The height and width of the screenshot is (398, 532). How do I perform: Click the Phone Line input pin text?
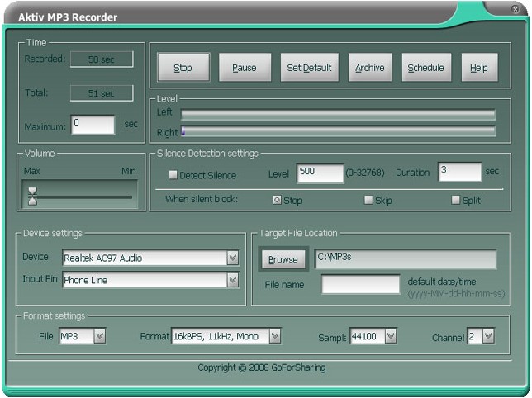click(x=86, y=281)
